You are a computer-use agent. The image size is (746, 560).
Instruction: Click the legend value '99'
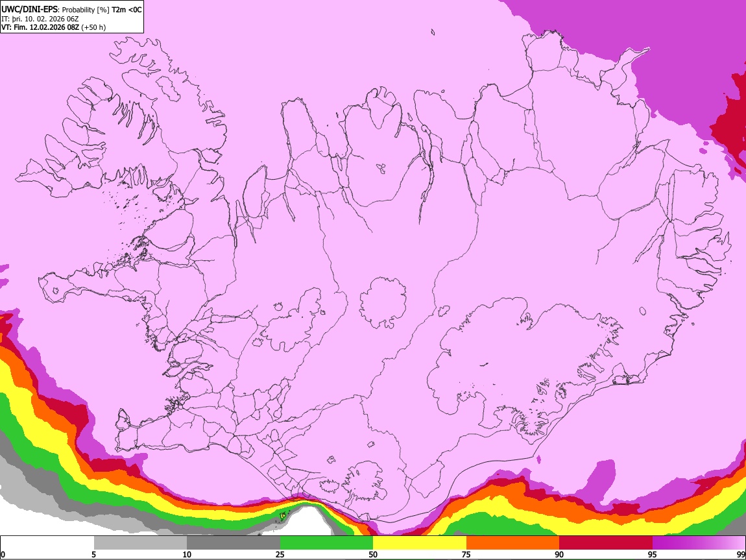click(741, 554)
